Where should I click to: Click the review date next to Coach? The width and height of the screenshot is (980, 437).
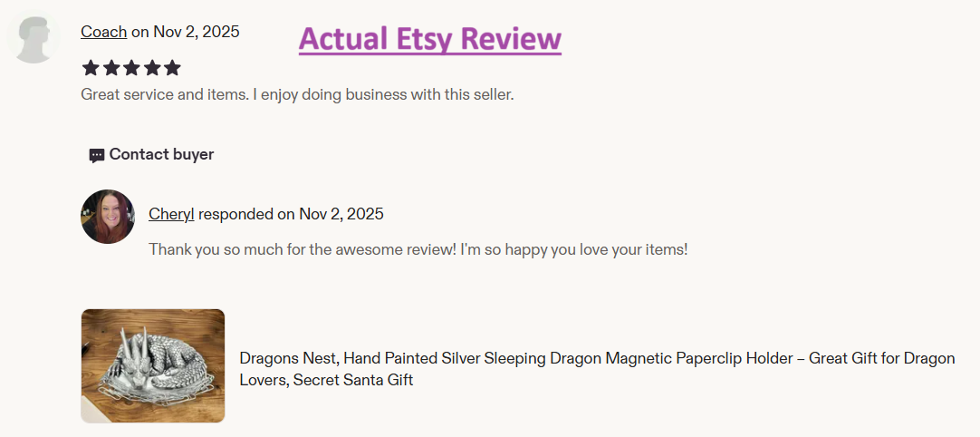point(186,32)
